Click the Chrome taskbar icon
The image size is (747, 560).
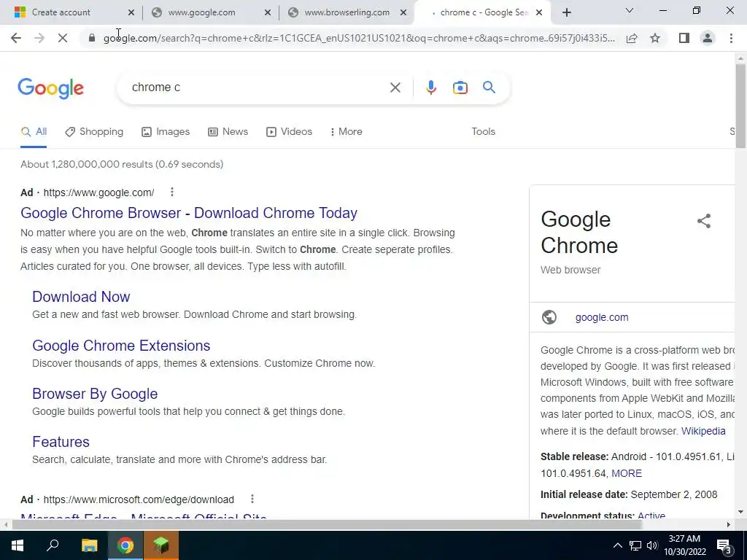pyautogui.click(x=125, y=545)
